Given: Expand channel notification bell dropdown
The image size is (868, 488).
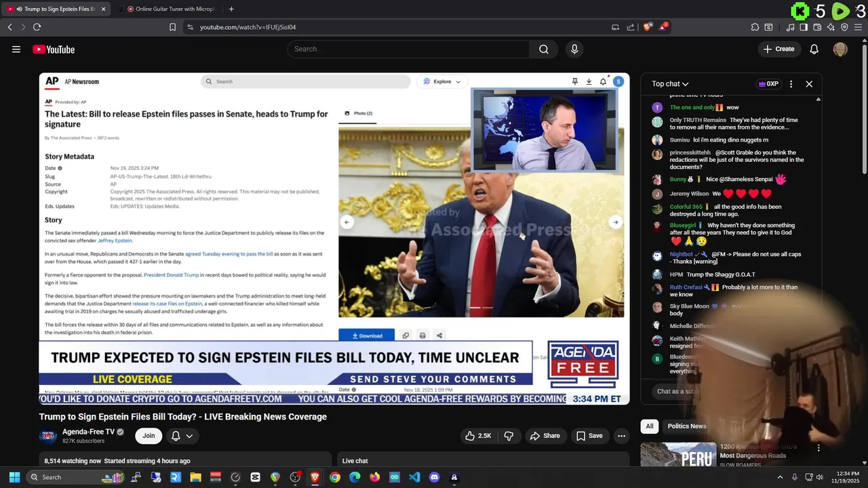Looking at the screenshot, I should [x=182, y=436].
